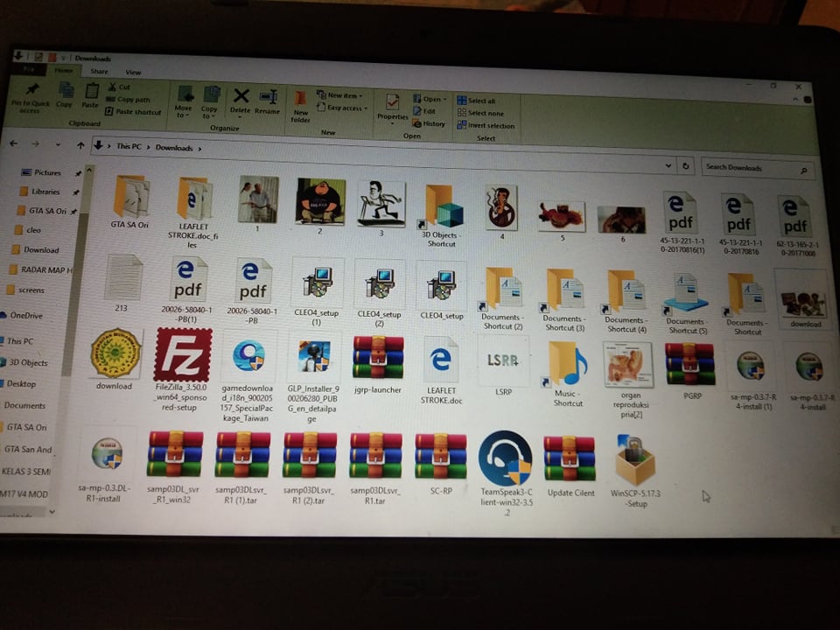The image size is (840, 630).
Task: Select the Update Cilent archive icon
Action: tap(570, 458)
